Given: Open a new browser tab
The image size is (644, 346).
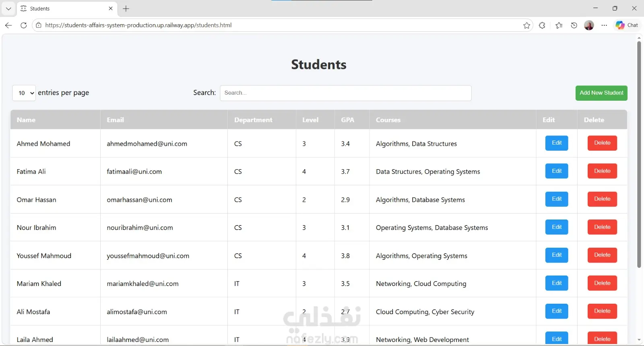Looking at the screenshot, I should click(126, 8).
